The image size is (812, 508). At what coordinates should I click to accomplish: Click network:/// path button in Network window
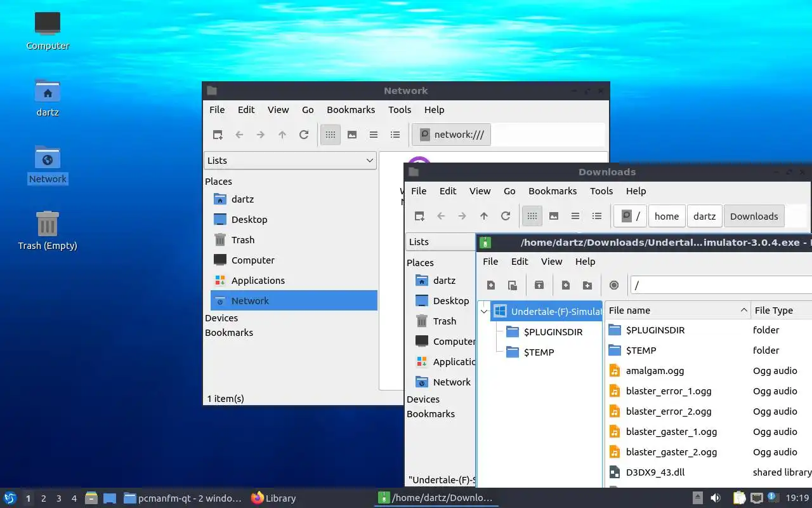click(451, 135)
